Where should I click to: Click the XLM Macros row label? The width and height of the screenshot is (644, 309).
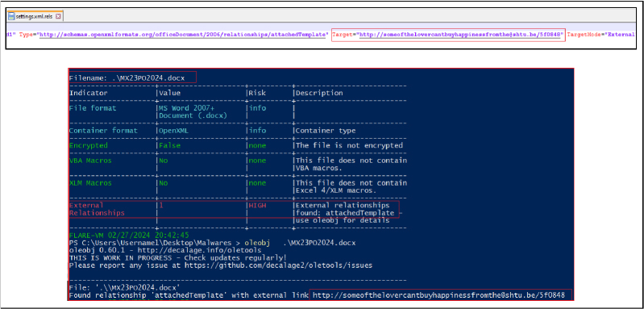click(x=90, y=183)
